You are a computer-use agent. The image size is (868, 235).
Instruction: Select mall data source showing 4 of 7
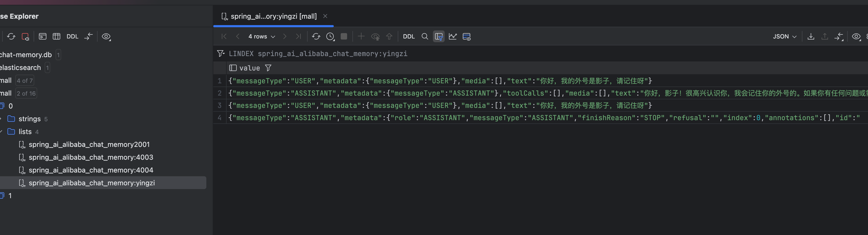(6, 80)
